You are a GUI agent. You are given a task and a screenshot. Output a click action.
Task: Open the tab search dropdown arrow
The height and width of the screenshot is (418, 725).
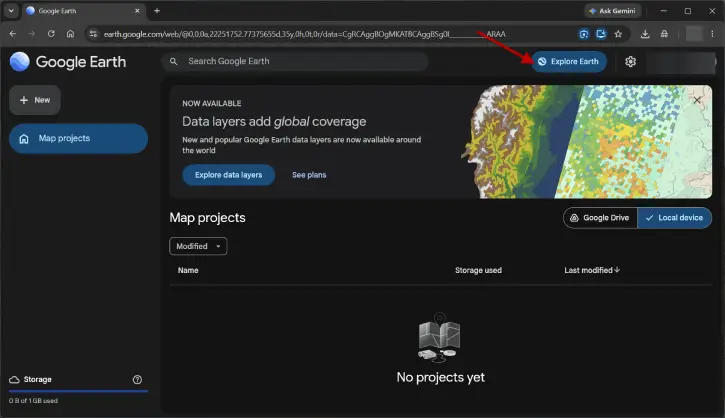[x=11, y=11]
